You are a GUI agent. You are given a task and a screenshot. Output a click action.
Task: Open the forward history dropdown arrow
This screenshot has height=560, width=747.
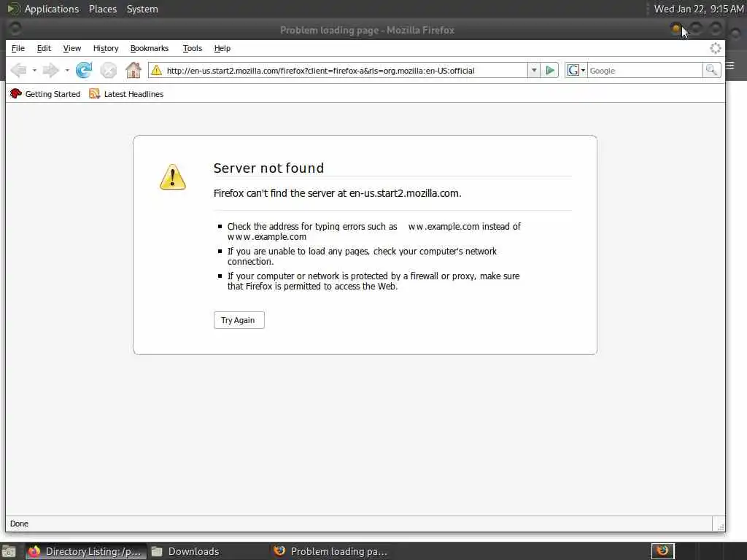[x=66, y=71]
